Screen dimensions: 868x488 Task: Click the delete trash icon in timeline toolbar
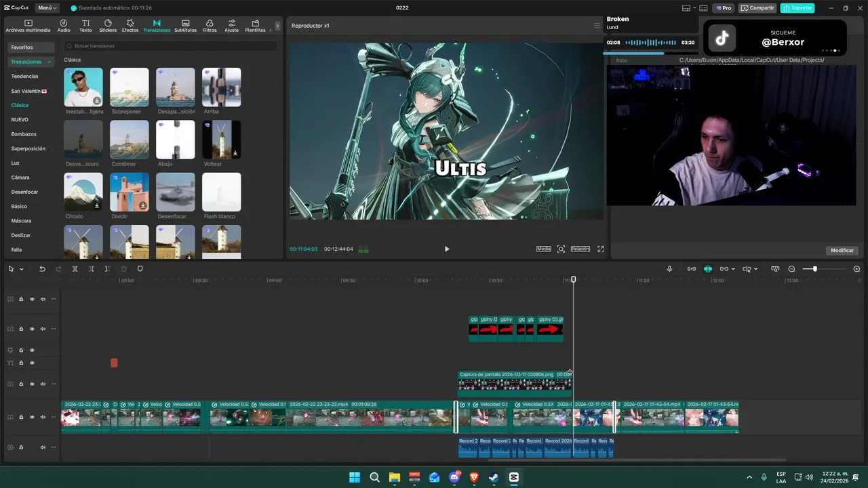[123, 269]
